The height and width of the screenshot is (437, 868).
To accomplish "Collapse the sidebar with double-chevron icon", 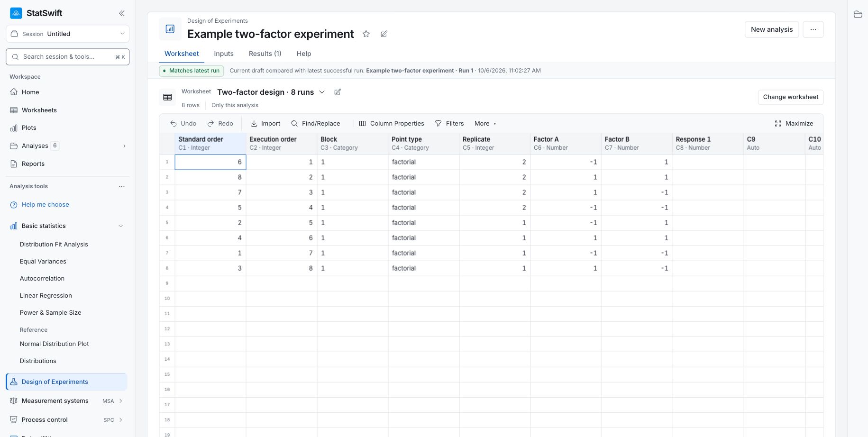I will pos(122,13).
